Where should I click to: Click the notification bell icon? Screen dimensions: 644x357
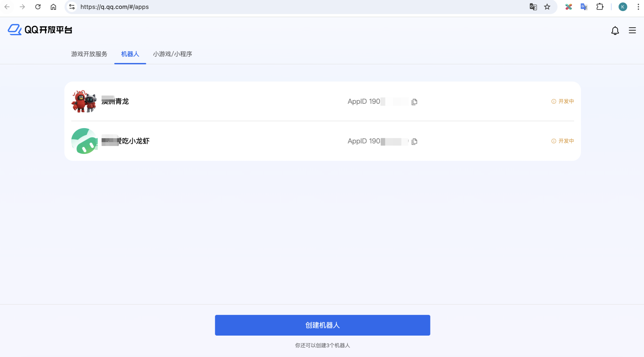[x=615, y=30]
